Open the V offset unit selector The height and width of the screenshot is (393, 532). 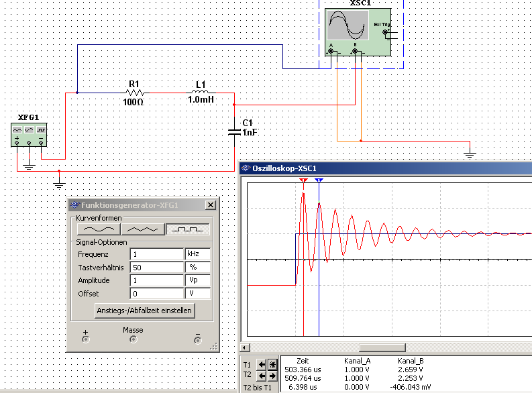pyautogui.click(x=197, y=293)
